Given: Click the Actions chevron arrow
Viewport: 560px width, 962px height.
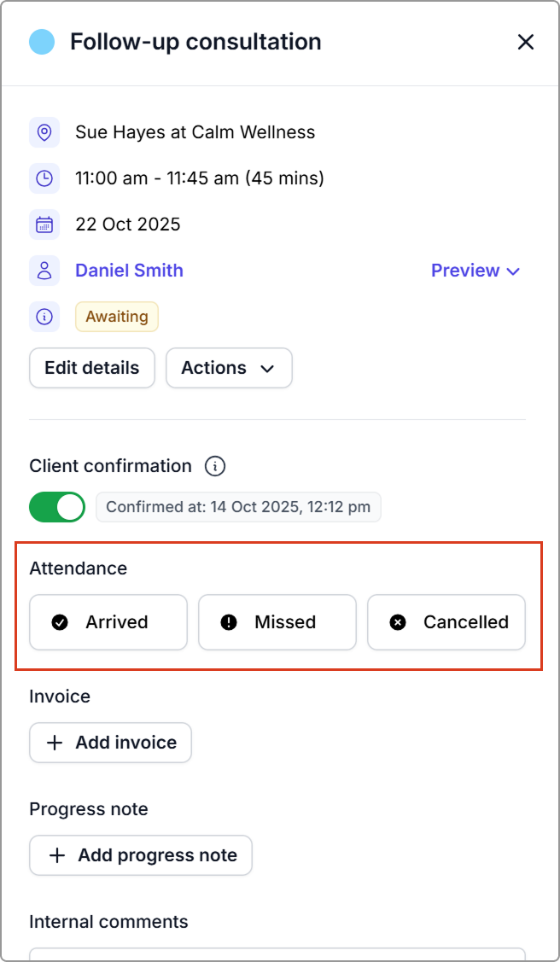Looking at the screenshot, I should [x=267, y=369].
